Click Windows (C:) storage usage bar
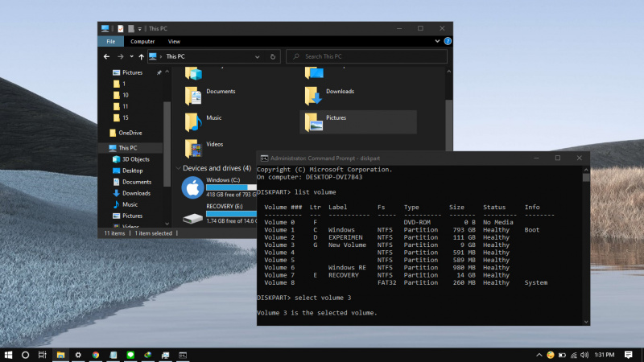Screen dimensions: 644x362 pos(231,187)
